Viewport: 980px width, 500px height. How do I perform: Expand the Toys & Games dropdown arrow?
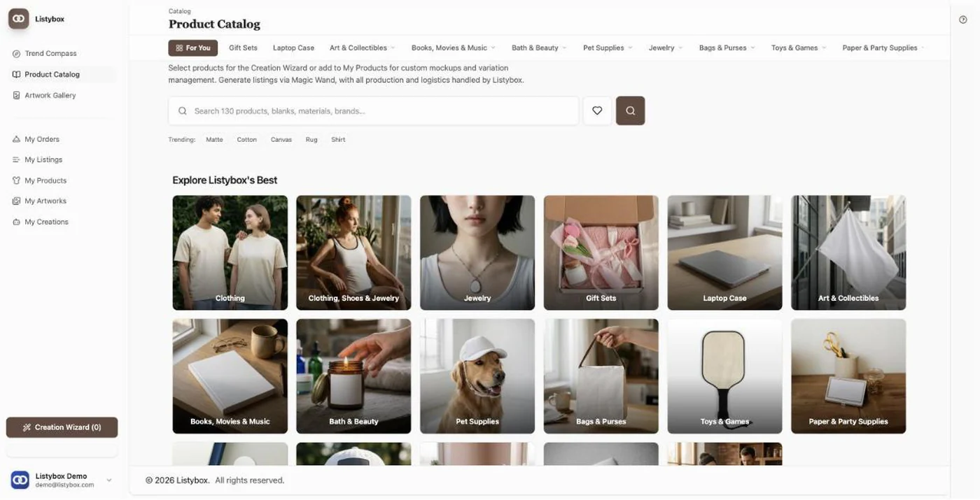click(x=824, y=48)
